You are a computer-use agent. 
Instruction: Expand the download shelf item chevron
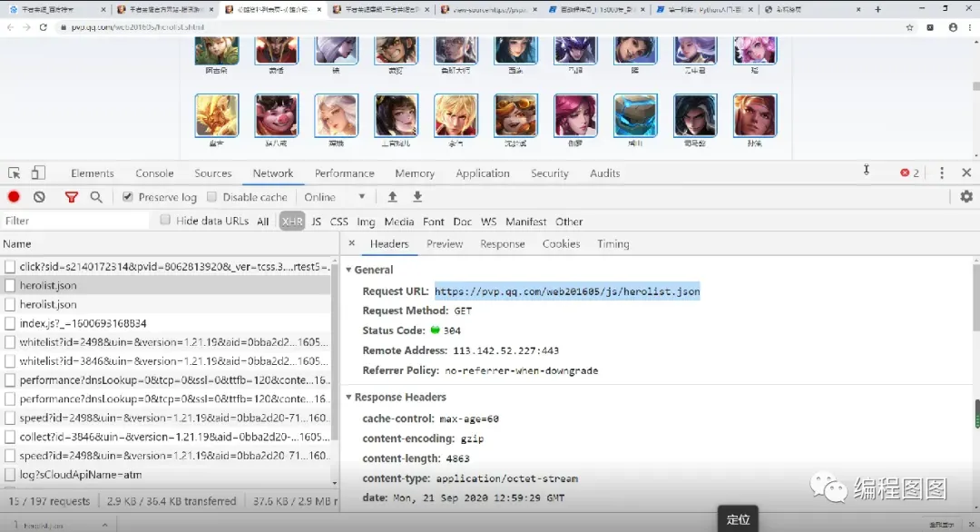[x=105, y=525]
